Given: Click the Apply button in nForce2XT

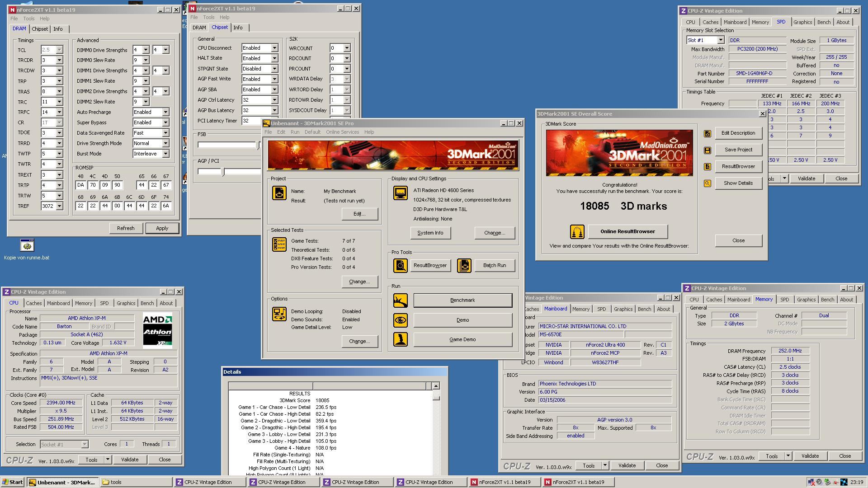Looking at the screenshot, I should pos(162,228).
